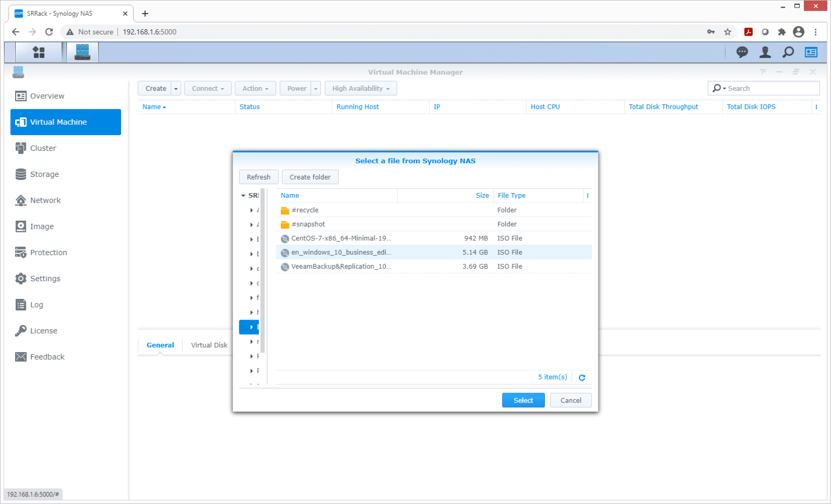This screenshot has width=831, height=504.
Task: Select Virtual Machine in the sidebar
Action: [x=65, y=122]
